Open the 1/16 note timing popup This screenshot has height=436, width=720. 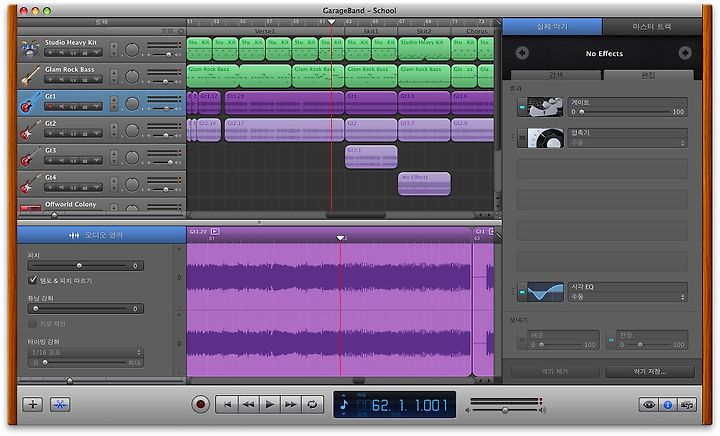(x=85, y=352)
